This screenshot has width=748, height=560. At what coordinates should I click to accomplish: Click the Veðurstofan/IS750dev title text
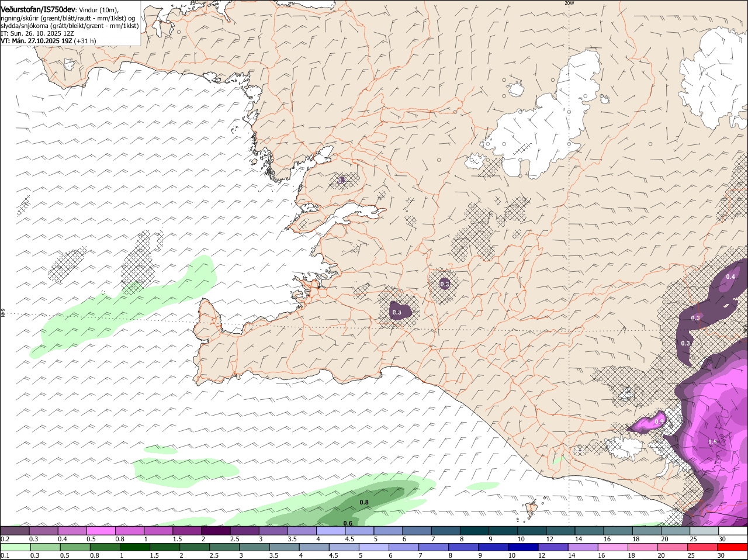(38, 10)
